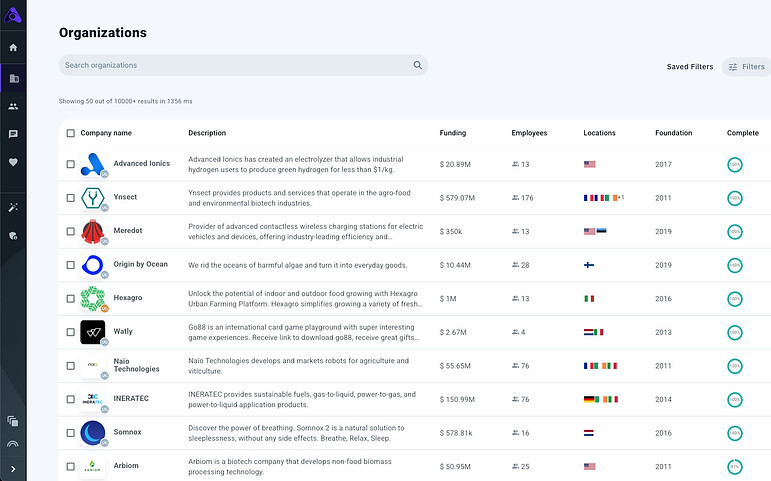
Task: Open the People icon in sidebar
Action: [x=13, y=106]
